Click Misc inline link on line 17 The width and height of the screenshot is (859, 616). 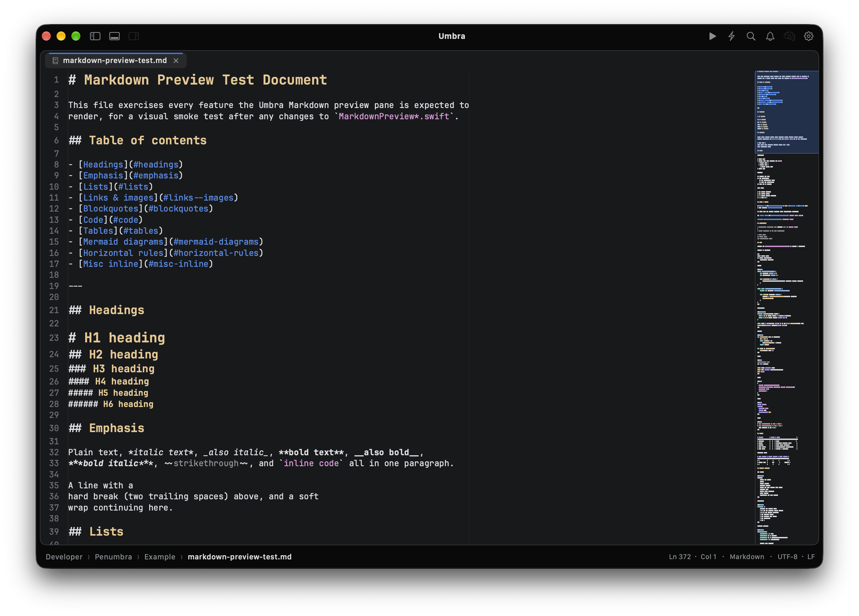(x=111, y=264)
